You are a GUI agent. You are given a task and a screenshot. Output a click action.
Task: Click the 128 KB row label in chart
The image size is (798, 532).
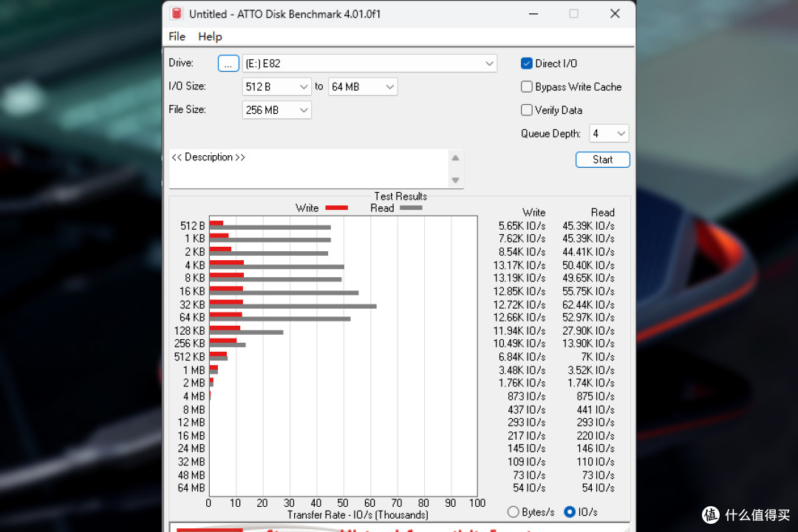189,331
